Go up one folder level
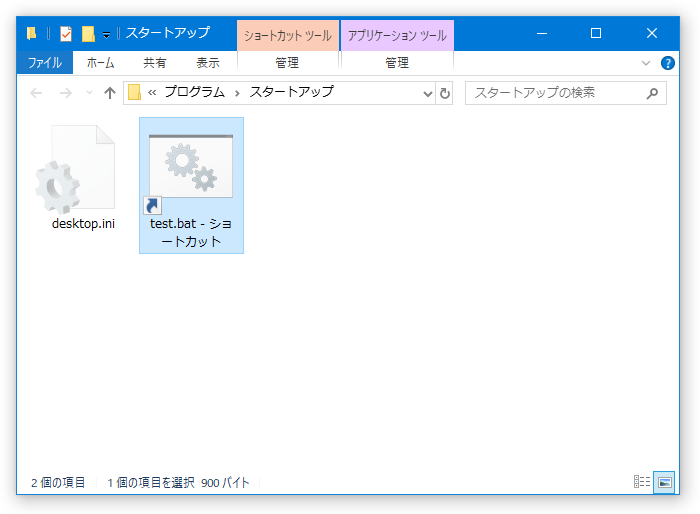This screenshot has height=514, width=700. click(x=110, y=93)
